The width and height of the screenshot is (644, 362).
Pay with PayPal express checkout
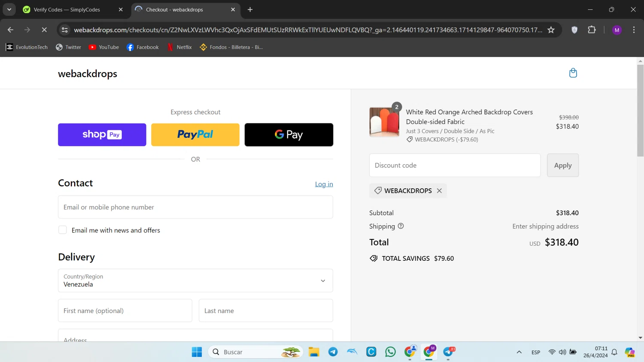[195, 135]
